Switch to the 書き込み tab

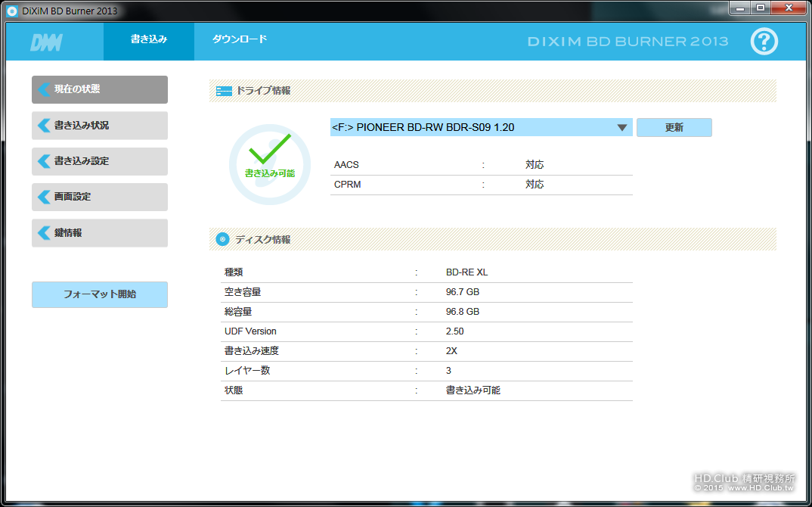[149, 41]
